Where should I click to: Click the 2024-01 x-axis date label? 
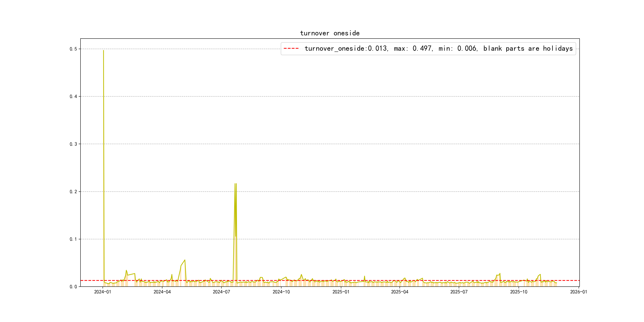[103, 292]
